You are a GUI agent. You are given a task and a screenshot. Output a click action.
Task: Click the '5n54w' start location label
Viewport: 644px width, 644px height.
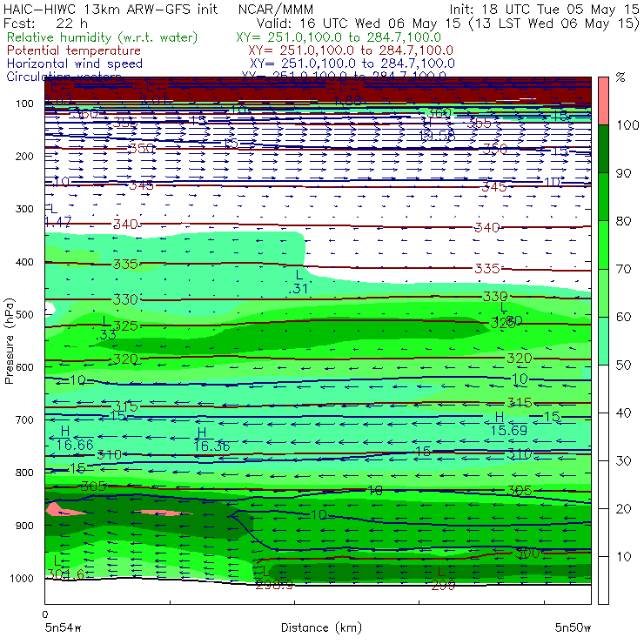tap(64, 627)
